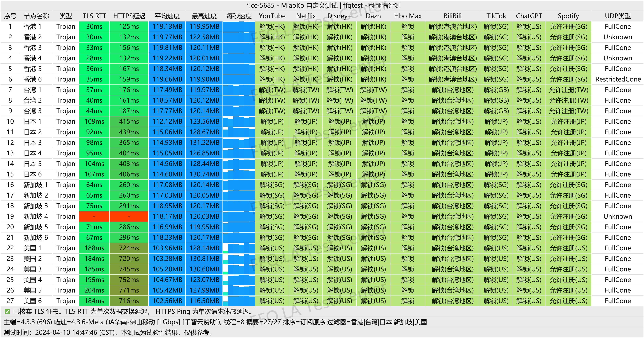
Task: Click the per-second speed bar for 美国 1
Action: tap(239, 248)
